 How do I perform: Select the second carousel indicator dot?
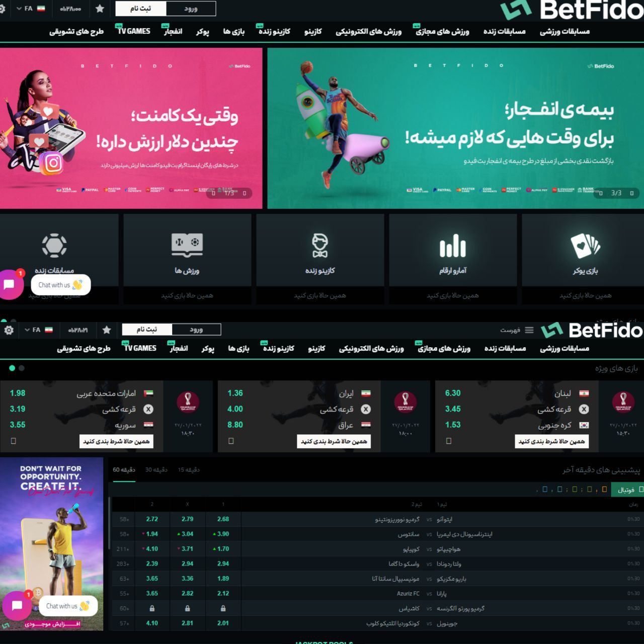pyautogui.click(x=23, y=368)
